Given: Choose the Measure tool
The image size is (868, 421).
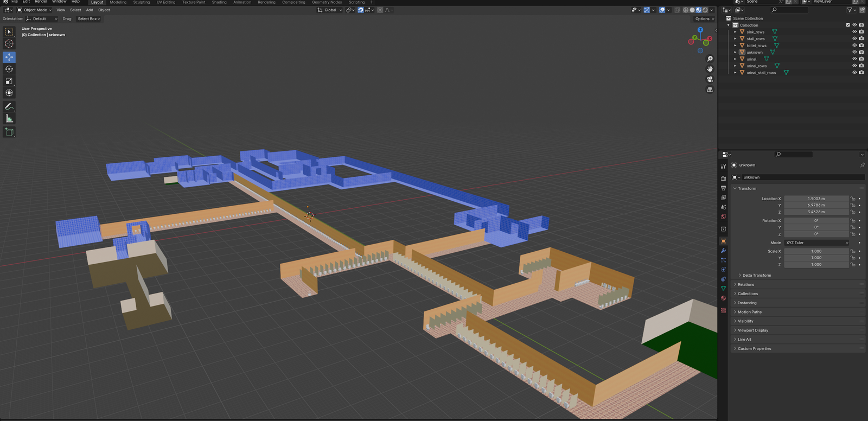Looking at the screenshot, I should pyautogui.click(x=9, y=119).
